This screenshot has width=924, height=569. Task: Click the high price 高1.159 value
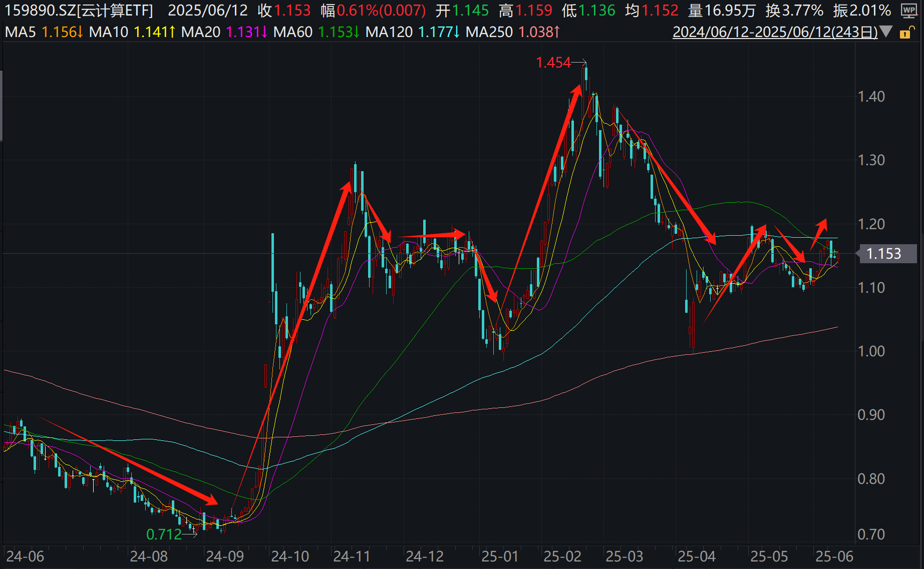[x=526, y=10]
